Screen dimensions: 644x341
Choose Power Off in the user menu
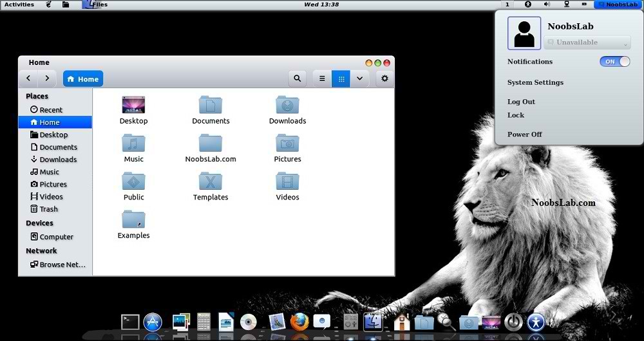tap(524, 134)
